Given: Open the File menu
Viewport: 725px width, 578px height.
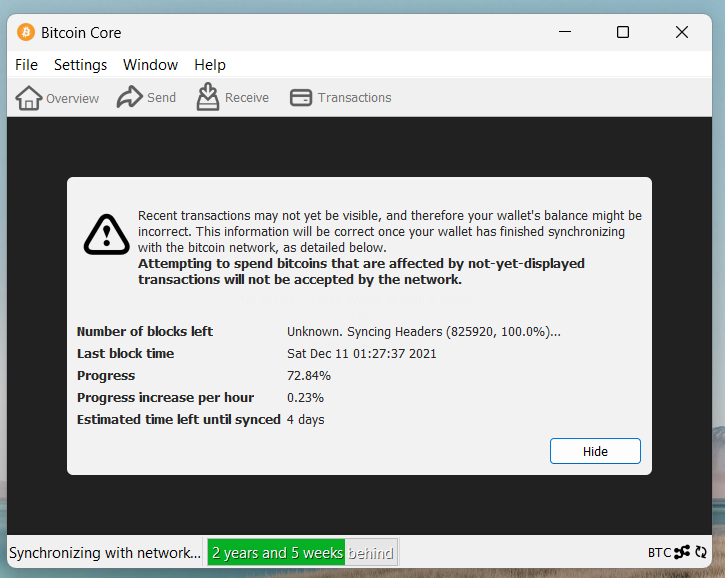Looking at the screenshot, I should 26,65.
